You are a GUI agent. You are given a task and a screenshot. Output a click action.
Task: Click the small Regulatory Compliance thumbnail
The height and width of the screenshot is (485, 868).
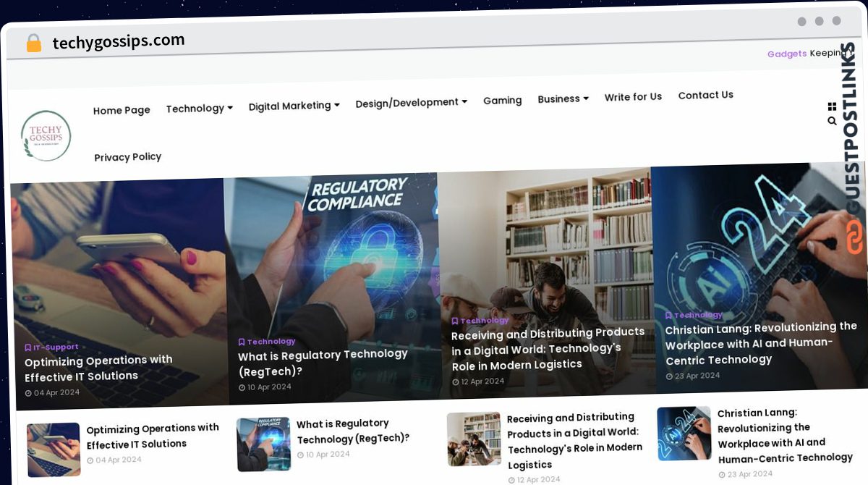[263, 444]
